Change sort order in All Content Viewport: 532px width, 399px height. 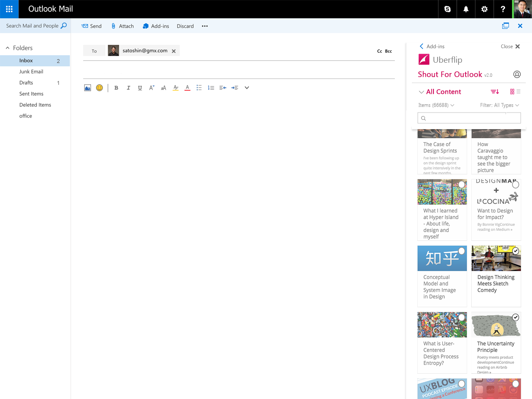click(495, 92)
